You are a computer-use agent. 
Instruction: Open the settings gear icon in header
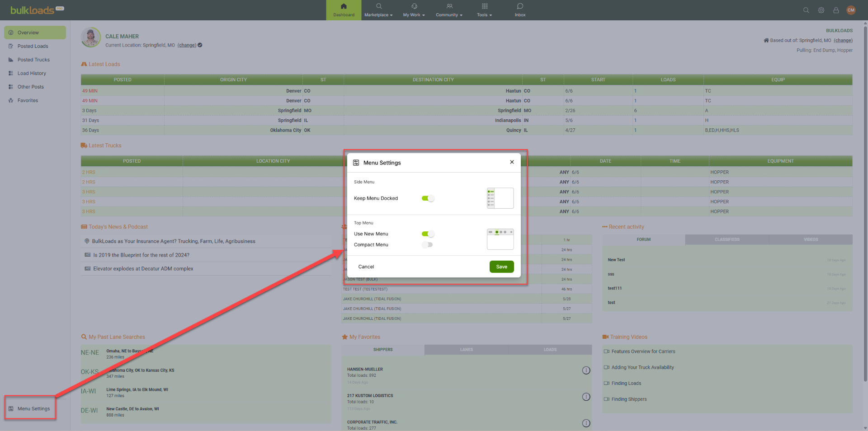(x=821, y=10)
